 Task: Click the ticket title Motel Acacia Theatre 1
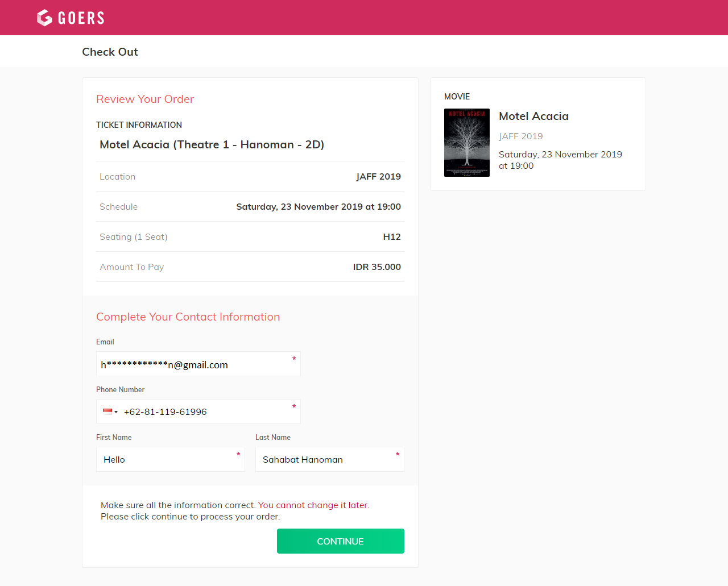212,144
